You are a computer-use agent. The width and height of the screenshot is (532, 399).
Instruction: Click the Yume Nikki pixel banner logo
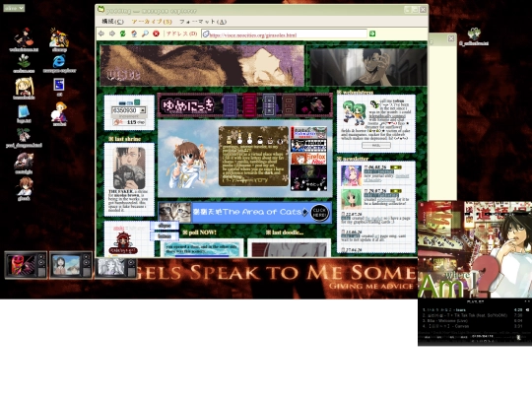pos(188,105)
